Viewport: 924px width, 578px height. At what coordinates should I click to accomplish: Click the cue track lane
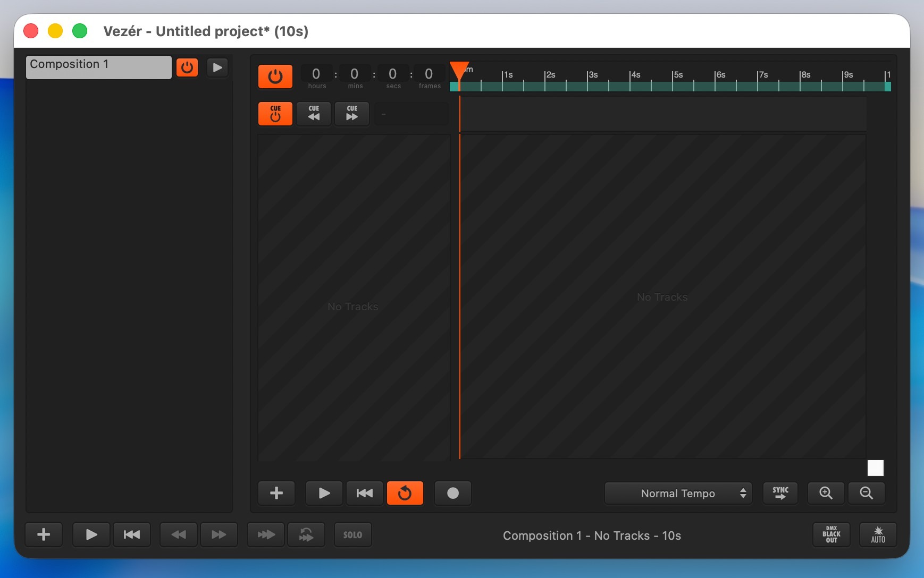(663, 114)
